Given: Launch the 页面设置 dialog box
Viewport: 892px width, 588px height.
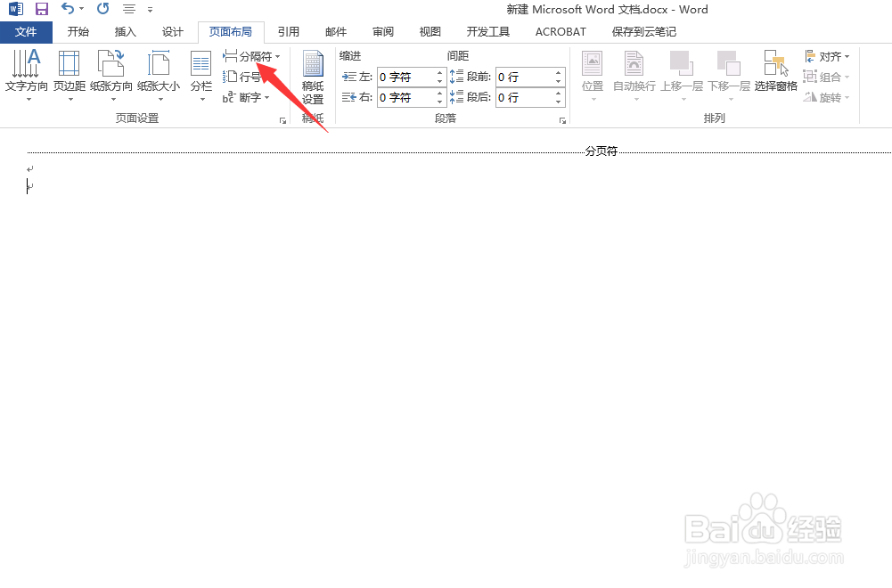Looking at the screenshot, I should (x=283, y=118).
